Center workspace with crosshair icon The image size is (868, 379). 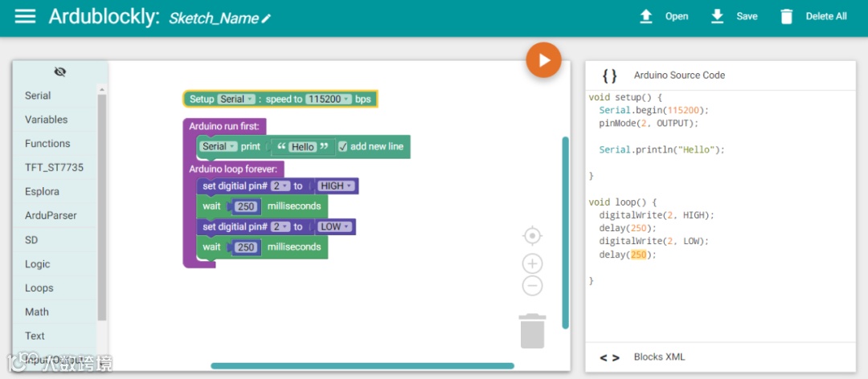pyautogui.click(x=532, y=236)
